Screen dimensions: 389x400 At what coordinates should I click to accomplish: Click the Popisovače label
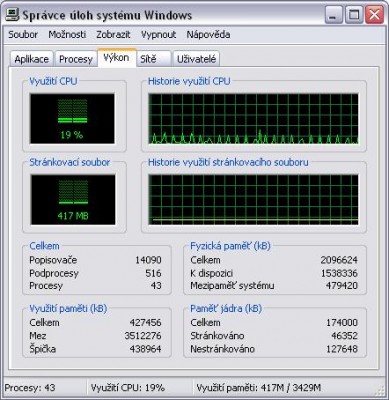(x=53, y=260)
